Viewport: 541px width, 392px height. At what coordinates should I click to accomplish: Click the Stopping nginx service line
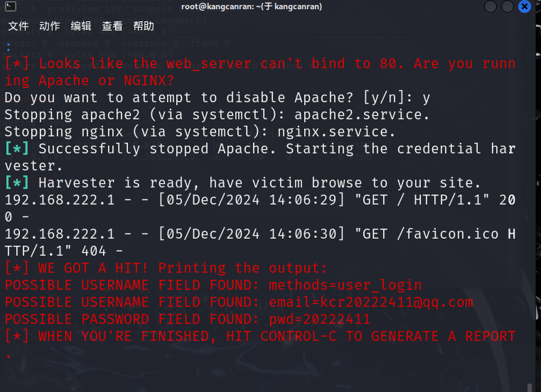(x=200, y=131)
